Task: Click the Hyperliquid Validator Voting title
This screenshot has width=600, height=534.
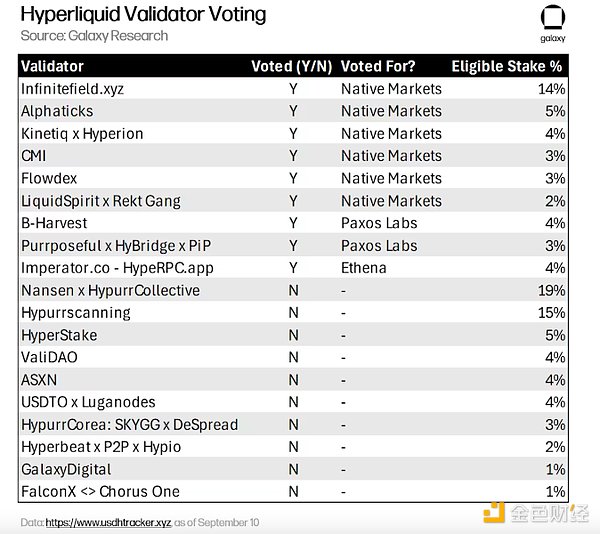Action: click(x=143, y=14)
